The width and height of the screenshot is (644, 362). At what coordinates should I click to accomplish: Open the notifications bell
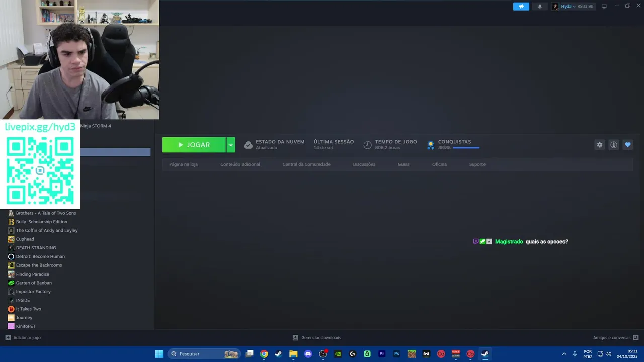(540, 6)
